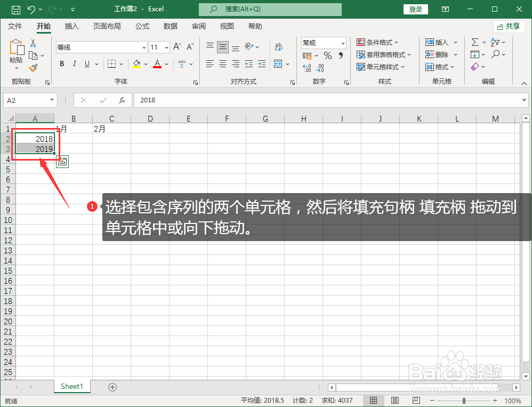Image resolution: width=532 pixels, height=407 pixels.
Task: Open Find and Select magnifier
Action: coord(496,54)
